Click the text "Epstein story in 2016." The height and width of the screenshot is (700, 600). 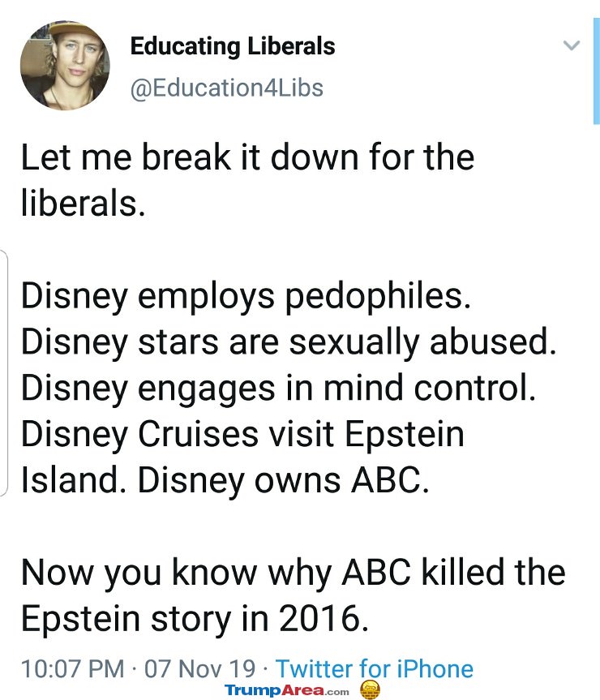tap(195, 619)
